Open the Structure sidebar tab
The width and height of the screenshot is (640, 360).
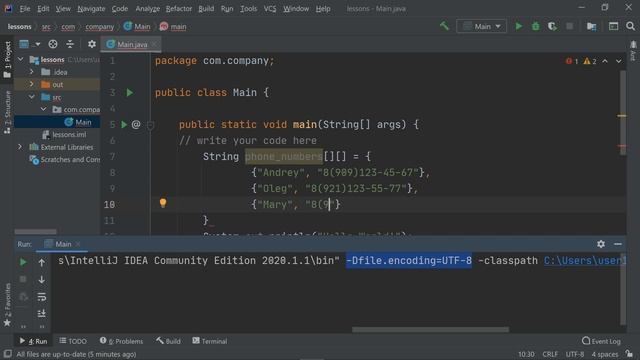click(x=7, y=112)
